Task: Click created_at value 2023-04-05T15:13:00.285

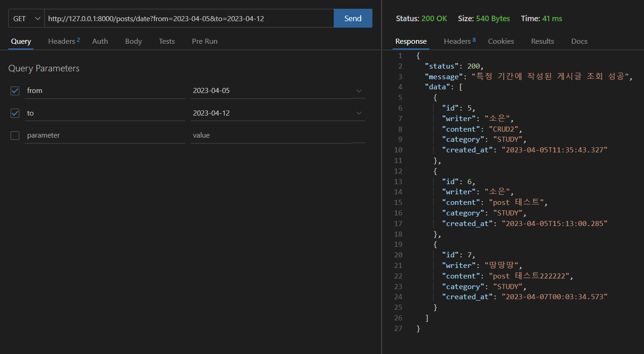Action: point(555,224)
